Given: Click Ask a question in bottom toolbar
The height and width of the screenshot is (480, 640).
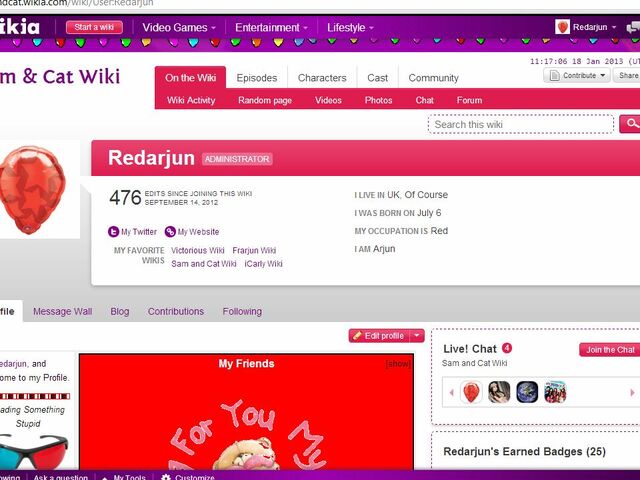Looking at the screenshot, I should point(60,477).
